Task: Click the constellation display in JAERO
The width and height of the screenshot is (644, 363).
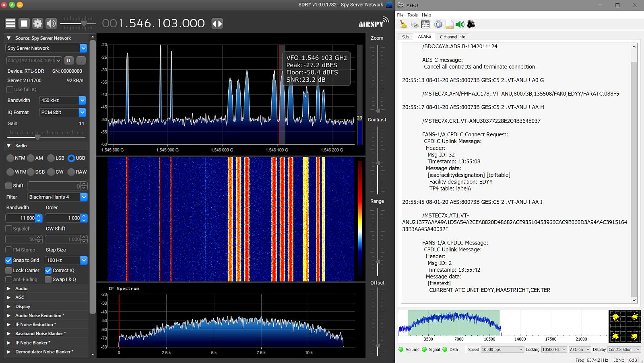Action: [x=625, y=326]
